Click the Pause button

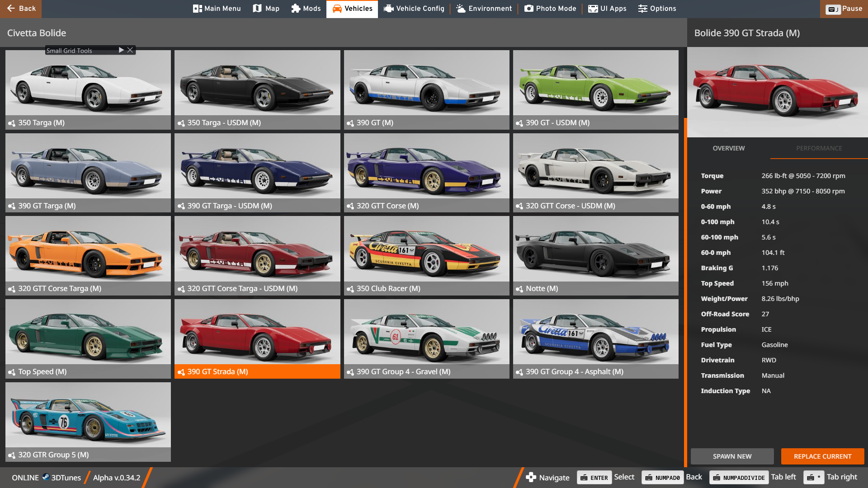[x=844, y=9]
